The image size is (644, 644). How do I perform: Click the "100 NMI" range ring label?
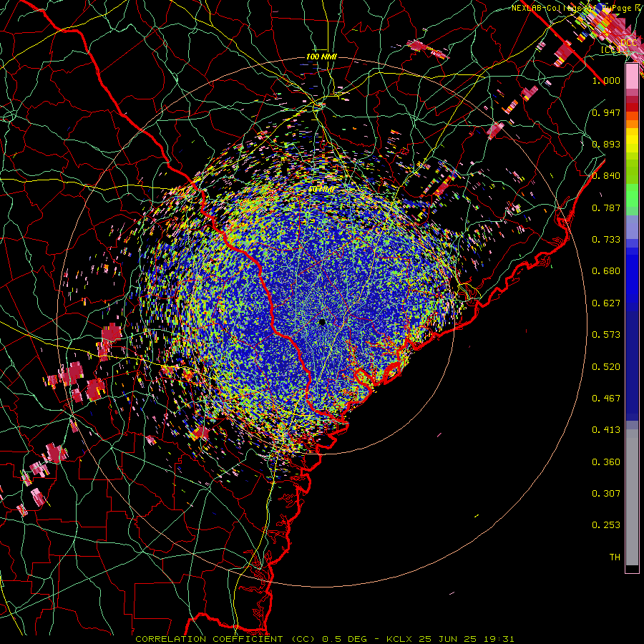pyautogui.click(x=321, y=57)
